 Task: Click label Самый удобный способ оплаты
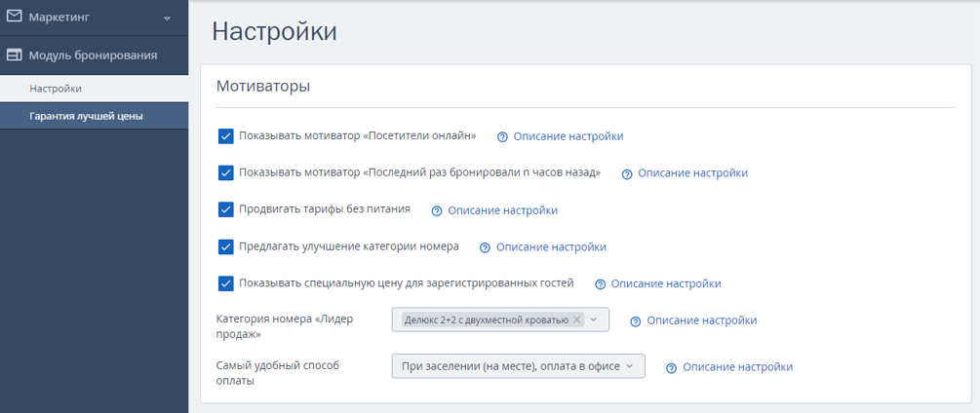point(278,373)
